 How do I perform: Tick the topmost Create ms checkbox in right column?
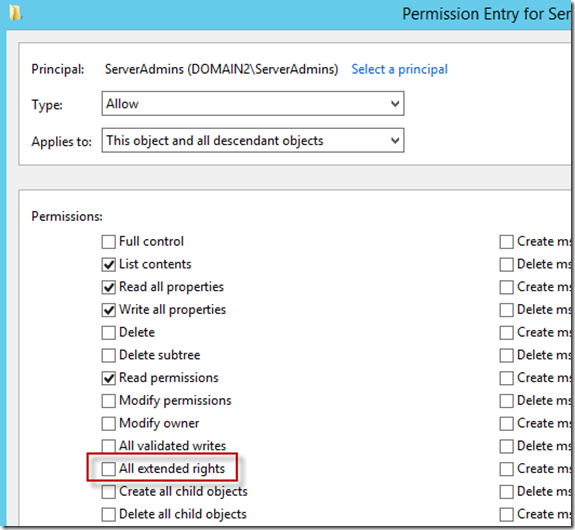pos(506,242)
